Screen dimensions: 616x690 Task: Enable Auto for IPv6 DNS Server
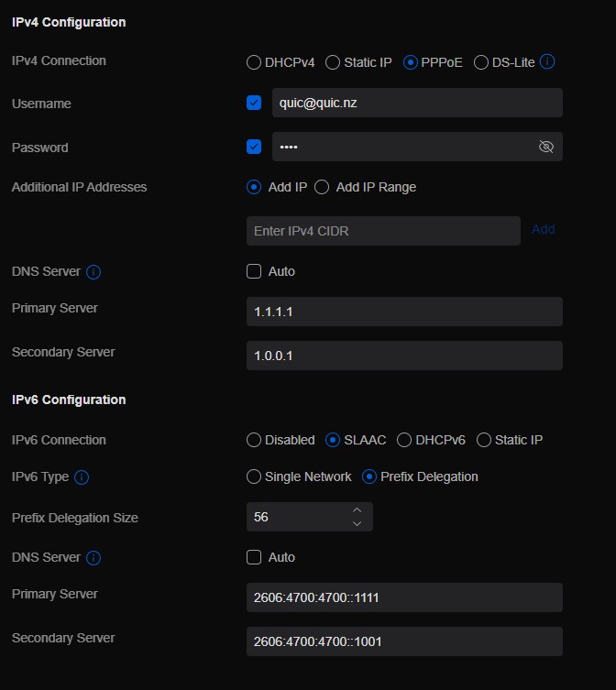click(254, 557)
